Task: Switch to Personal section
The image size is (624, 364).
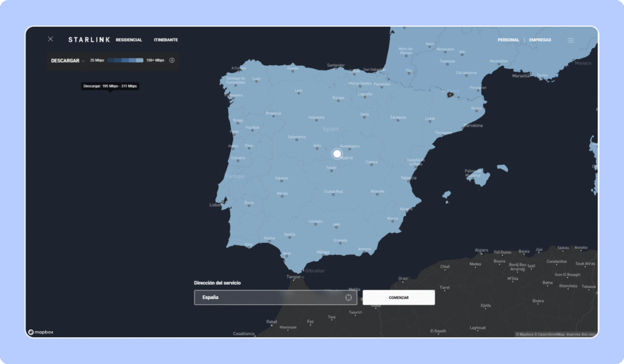Action: click(508, 40)
